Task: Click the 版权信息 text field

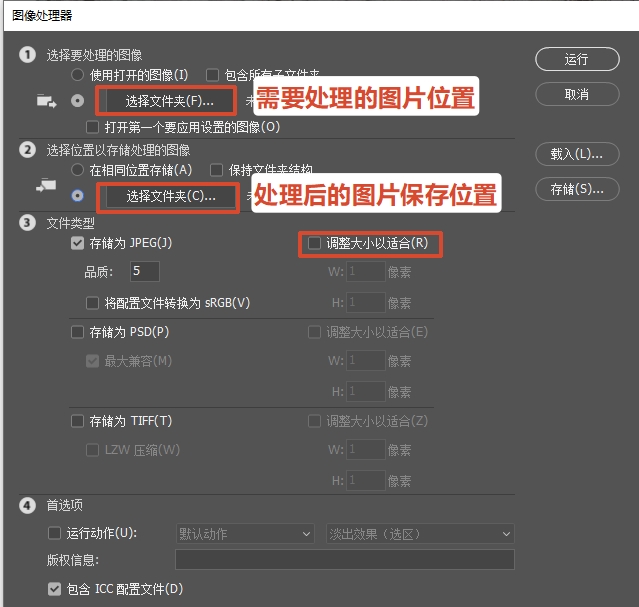Action: coord(345,560)
